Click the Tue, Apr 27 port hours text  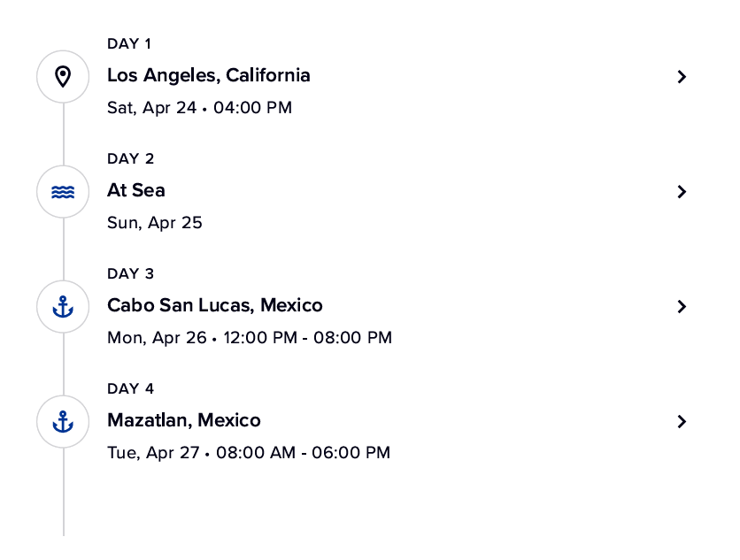coord(249,453)
